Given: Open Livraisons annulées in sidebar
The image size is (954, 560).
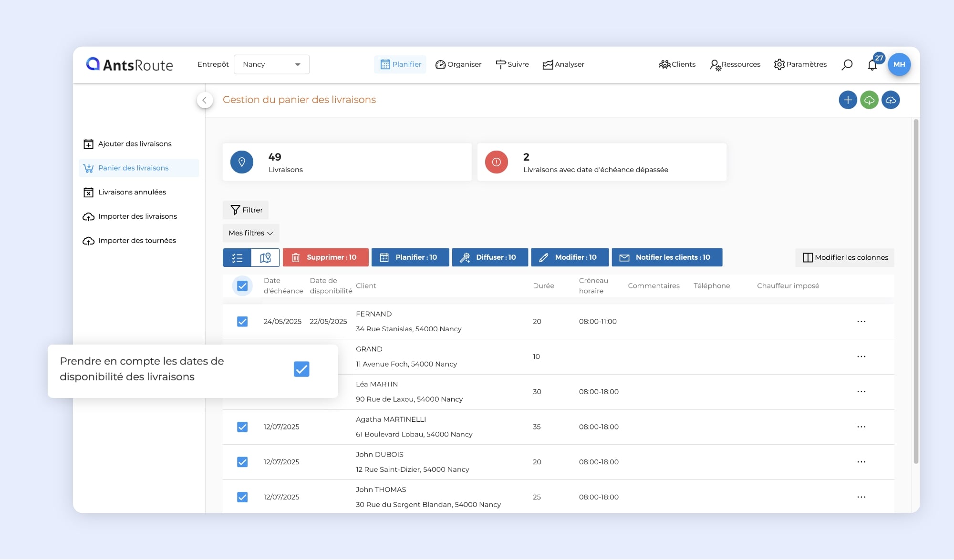Looking at the screenshot, I should [x=132, y=192].
